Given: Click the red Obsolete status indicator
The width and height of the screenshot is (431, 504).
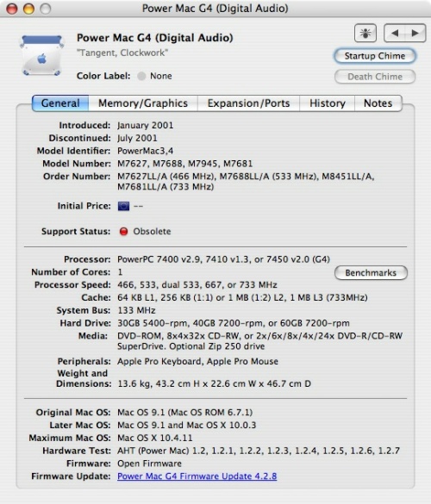Looking at the screenshot, I should tap(123, 232).
